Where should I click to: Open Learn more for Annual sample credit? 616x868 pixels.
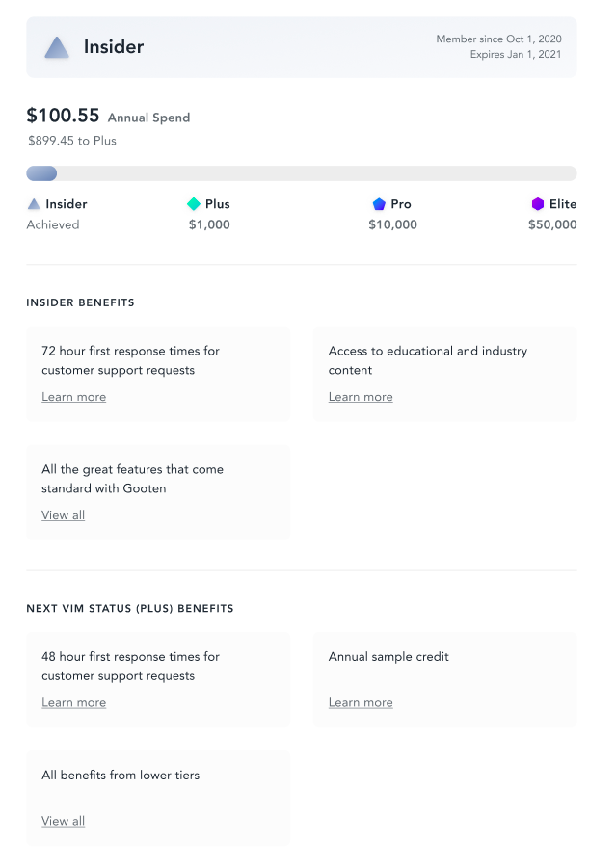(361, 702)
